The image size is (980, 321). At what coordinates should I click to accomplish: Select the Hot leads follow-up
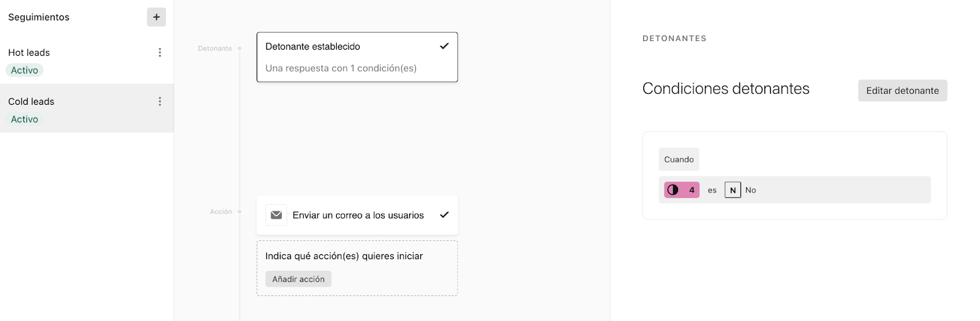tap(87, 59)
